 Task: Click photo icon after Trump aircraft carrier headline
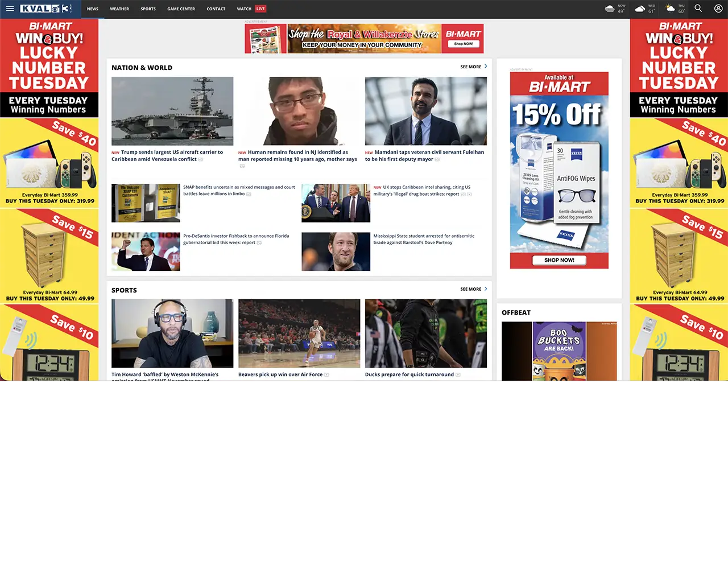[201, 159]
